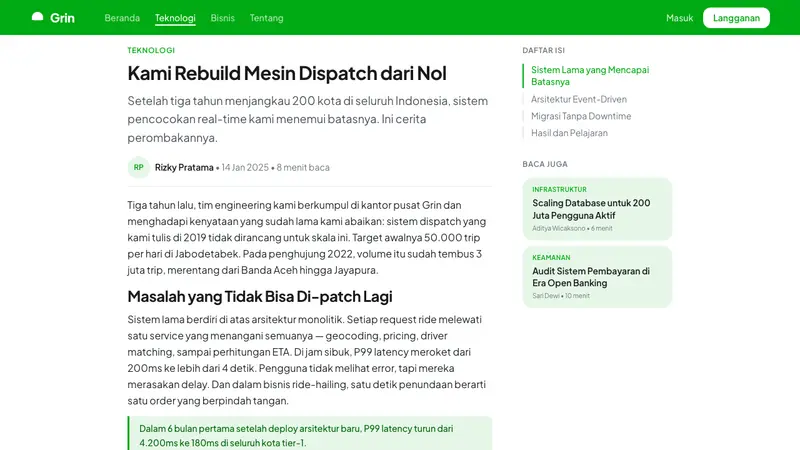Click Aditya Wicaksono byline in card

559,229
